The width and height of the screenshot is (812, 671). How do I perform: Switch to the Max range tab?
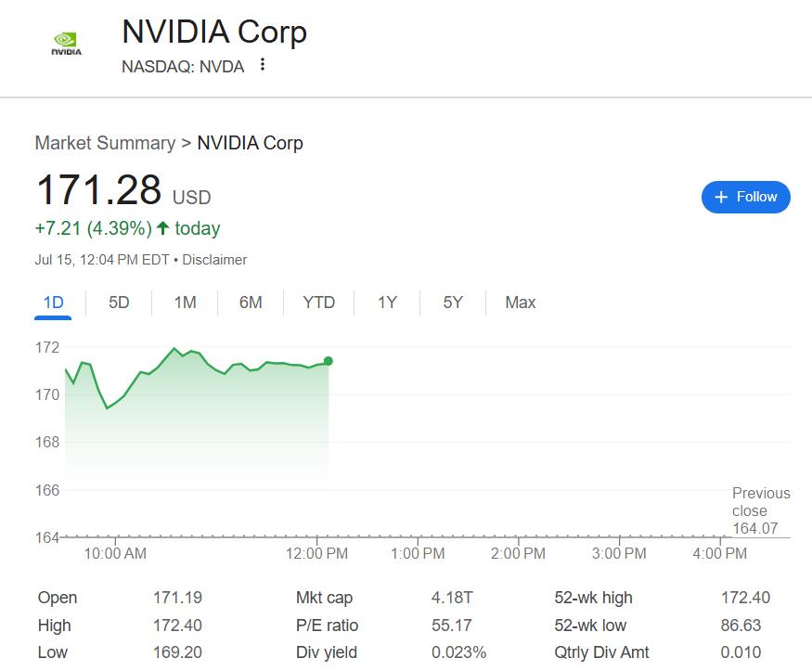(520, 303)
